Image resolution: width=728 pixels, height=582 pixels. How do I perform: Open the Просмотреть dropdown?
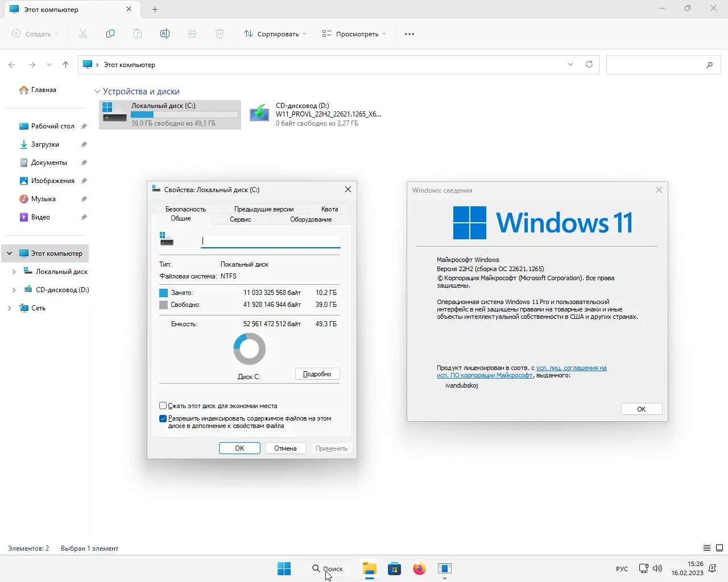click(354, 34)
